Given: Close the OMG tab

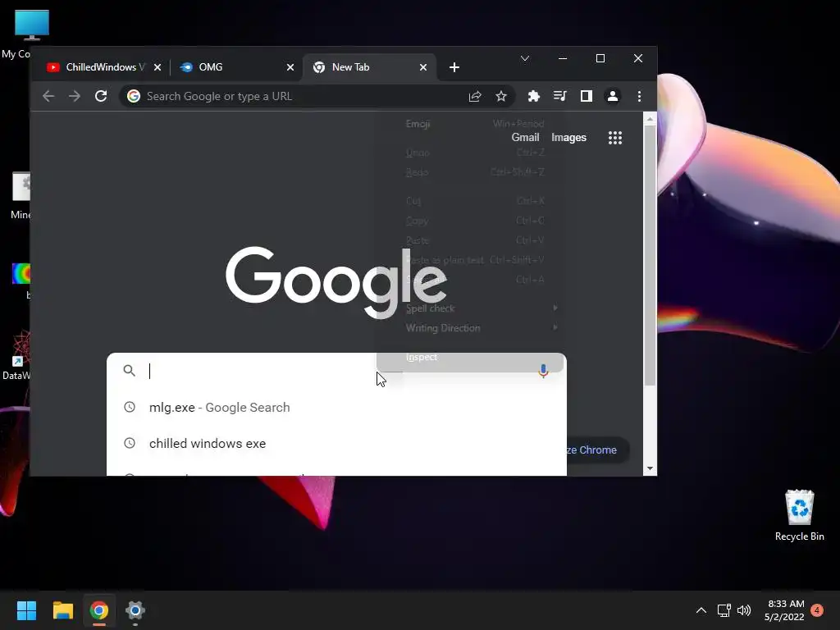Looking at the screenshot, I should coord(290,67).
